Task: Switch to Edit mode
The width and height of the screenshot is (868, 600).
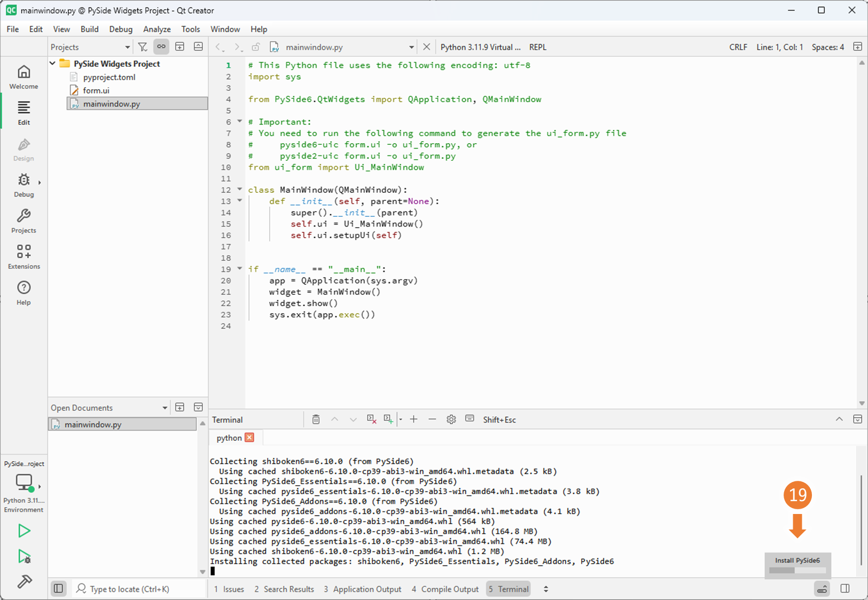Action: coord(24,113)
